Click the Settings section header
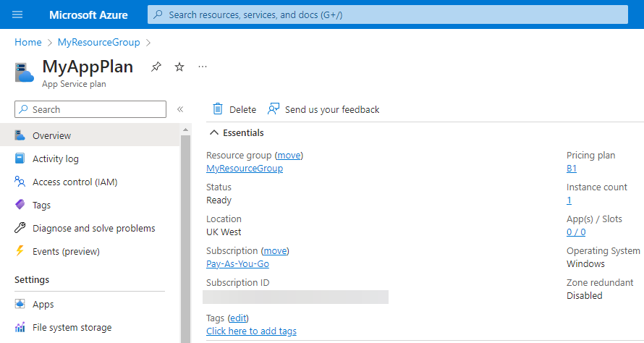This screenshot has height=343, width=644. [32, 280]
